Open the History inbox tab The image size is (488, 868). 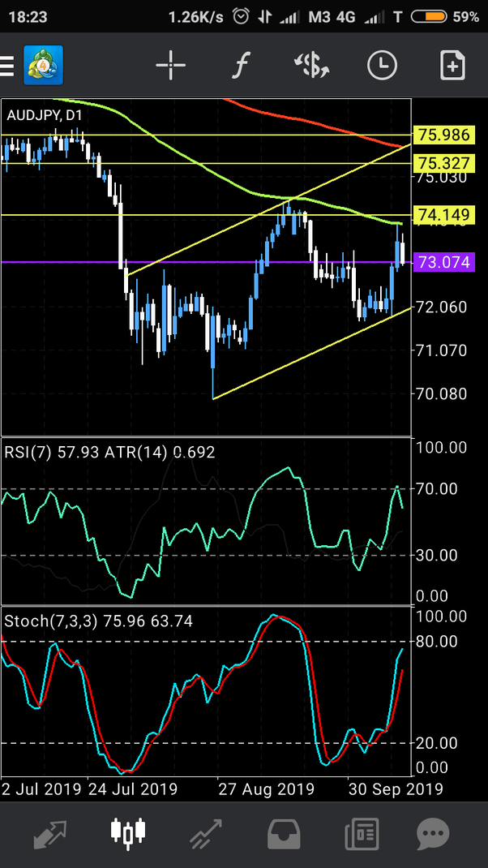[284, 835]
